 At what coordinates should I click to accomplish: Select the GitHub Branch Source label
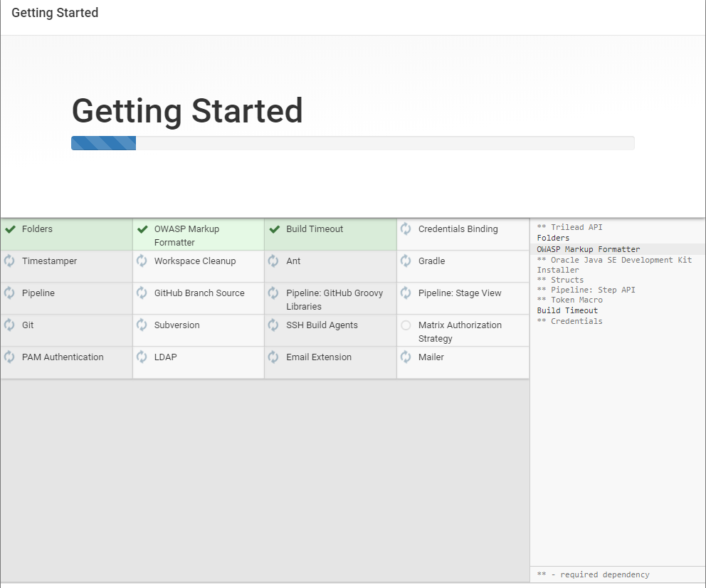point(199,293)
